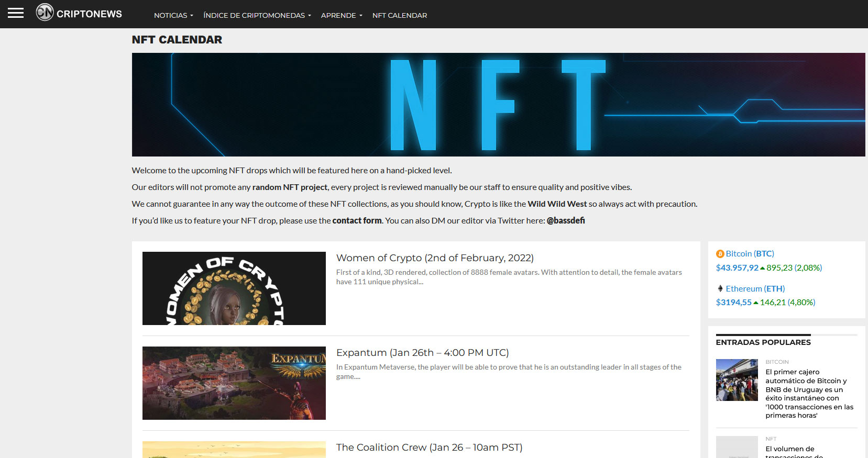
Task: Open the Expantum article title
Action: pyautogui.click(x=422, y=353)
